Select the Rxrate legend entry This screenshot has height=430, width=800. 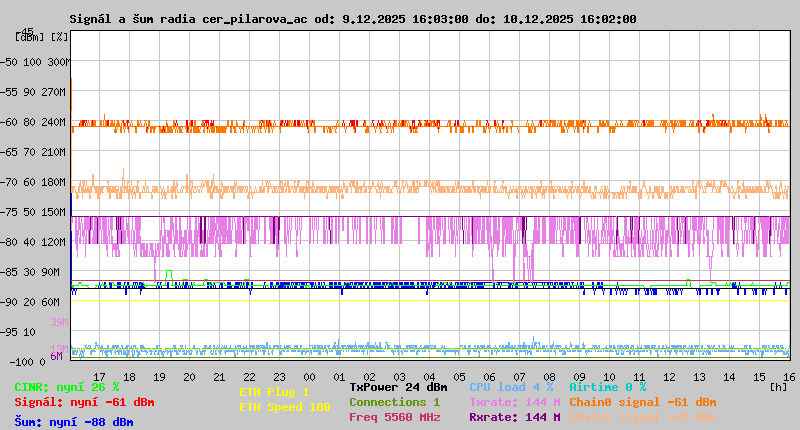coord(514,417)
